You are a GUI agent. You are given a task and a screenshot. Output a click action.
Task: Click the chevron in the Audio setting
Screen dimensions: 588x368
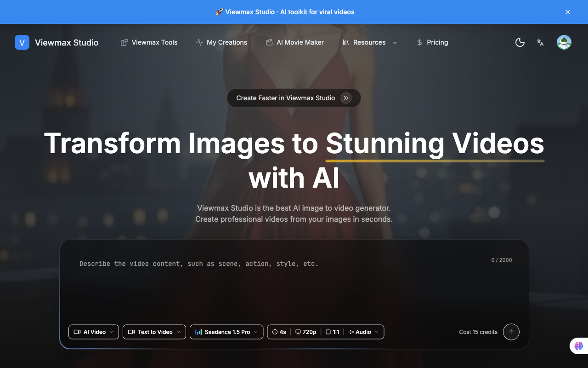(x=377, y=332)
